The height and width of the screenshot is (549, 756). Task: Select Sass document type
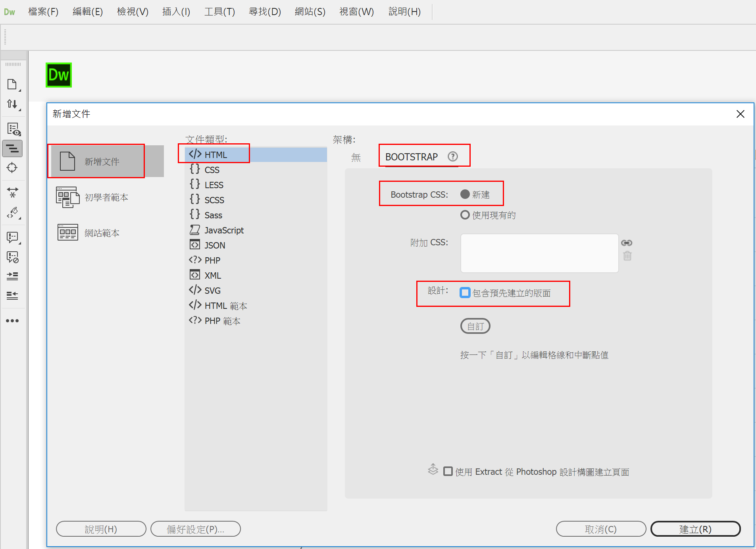tap(256, 215)
